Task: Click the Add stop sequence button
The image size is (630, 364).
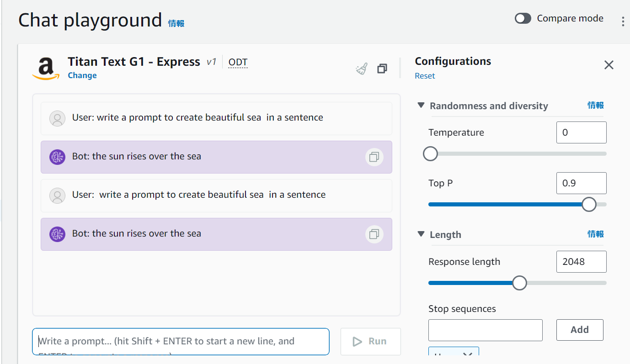Action: click(x=579, y=330)
